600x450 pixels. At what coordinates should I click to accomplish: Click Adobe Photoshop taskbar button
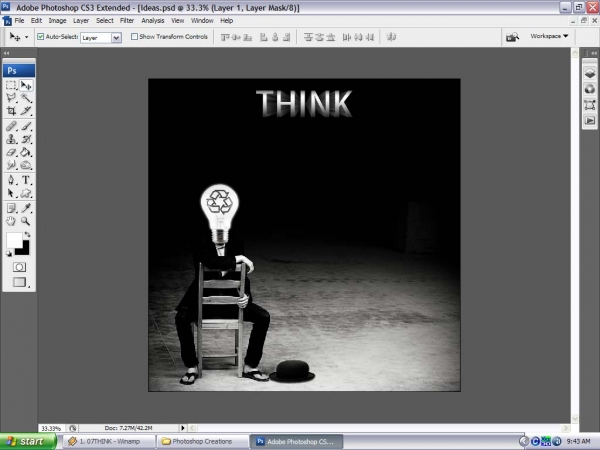pyautogui.click(x=297, y=441)
